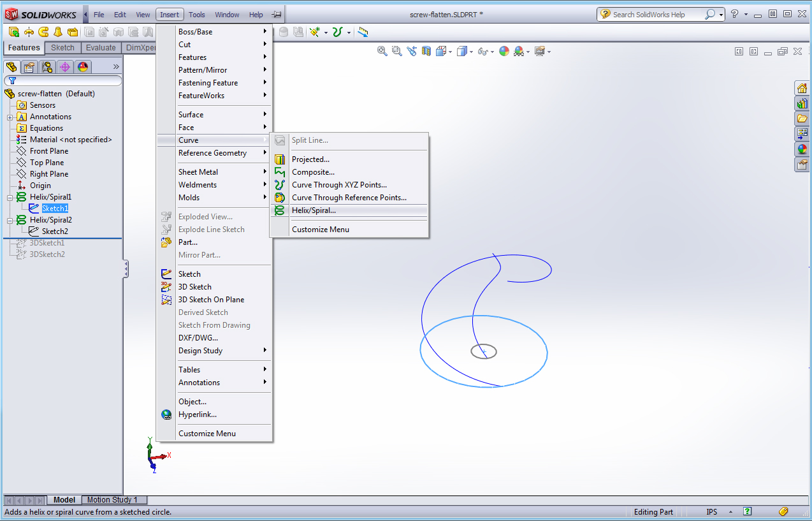Click the 3D Sketch menu icon
The image size is (812, 521).
[166, 287]
